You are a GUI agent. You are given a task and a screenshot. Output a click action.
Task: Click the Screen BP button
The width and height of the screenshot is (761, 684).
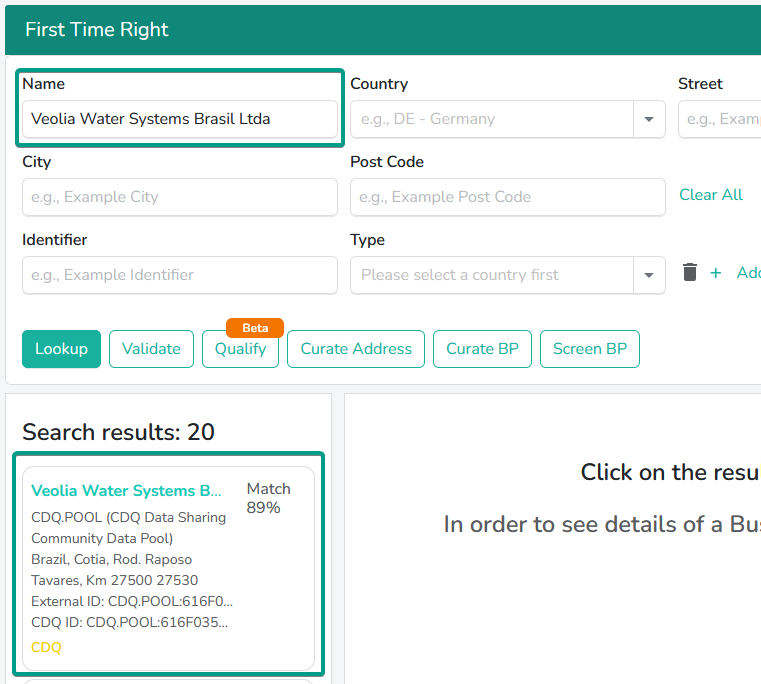pyautogui.click(x=590, y=349)
